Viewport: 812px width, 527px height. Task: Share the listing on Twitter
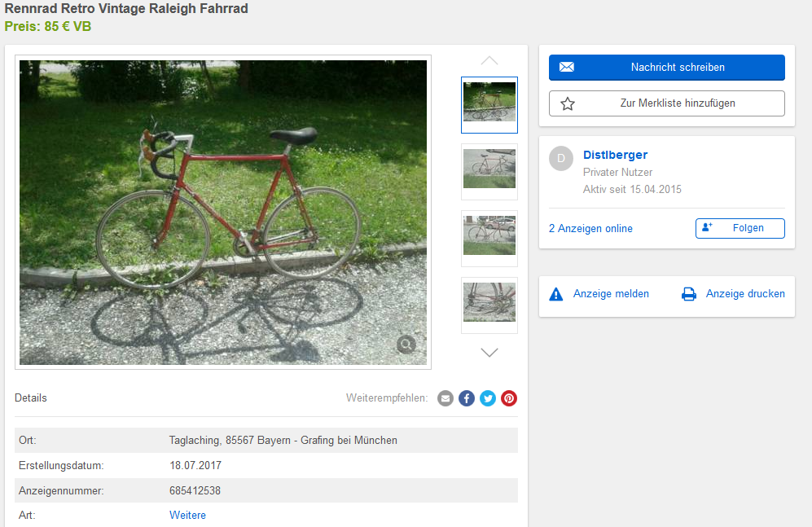[x=488, y=398]
